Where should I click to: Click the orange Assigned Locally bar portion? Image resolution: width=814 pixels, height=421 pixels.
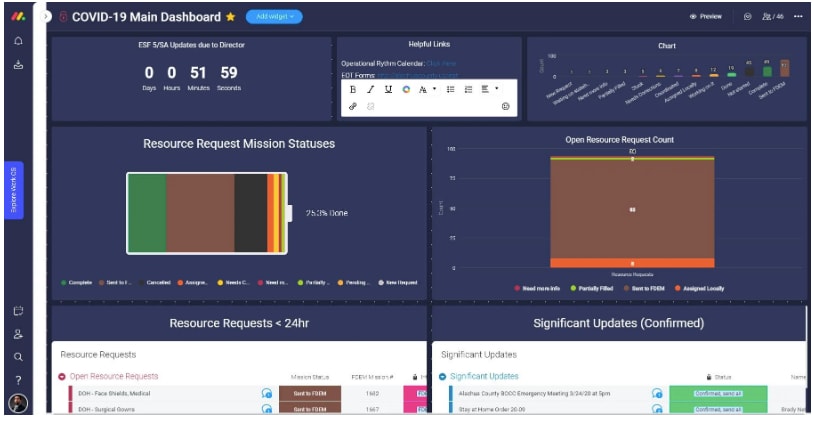click(632, 263)
